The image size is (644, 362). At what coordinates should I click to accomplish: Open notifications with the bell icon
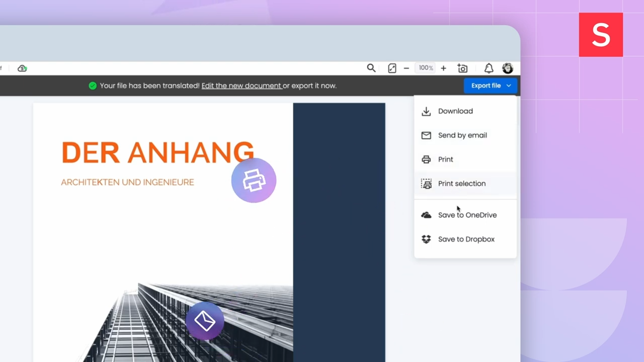[489, 68]
